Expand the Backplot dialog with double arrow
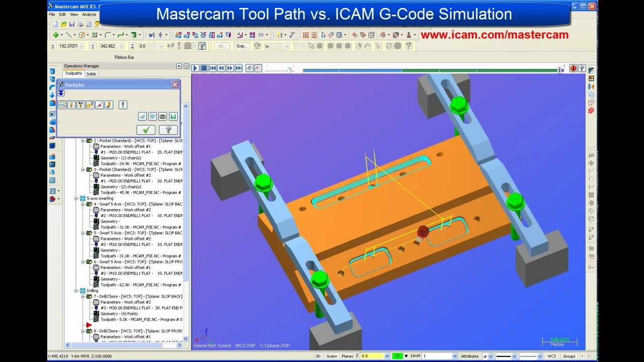The image size is (644, 362). (61, 93)
